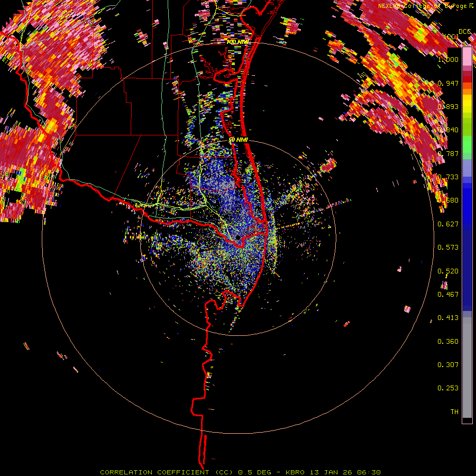
Task: Select the 0.893 legend value
Action: 448,106
